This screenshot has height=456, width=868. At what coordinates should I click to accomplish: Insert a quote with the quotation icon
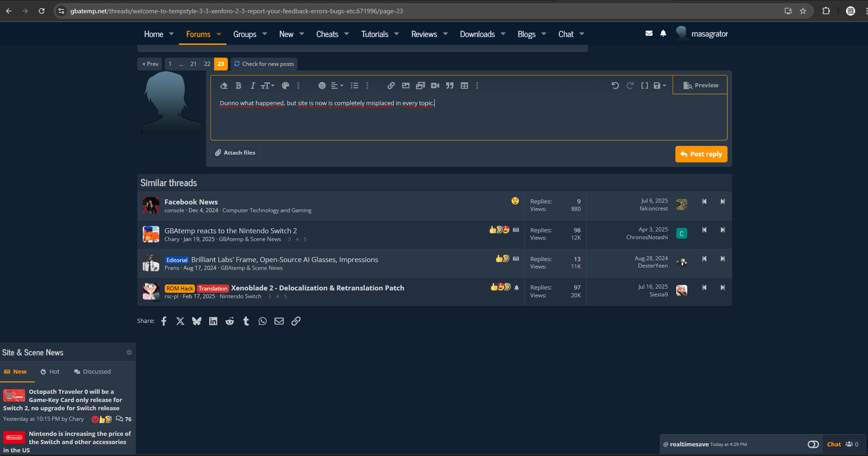pyautogui.click(x=450, y=86)
